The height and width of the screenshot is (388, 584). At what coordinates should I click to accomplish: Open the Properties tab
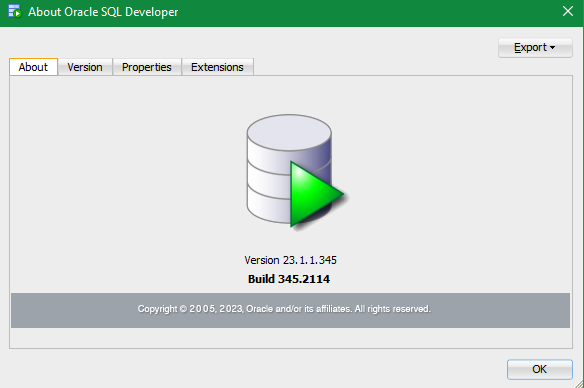(x=147, y=67)
